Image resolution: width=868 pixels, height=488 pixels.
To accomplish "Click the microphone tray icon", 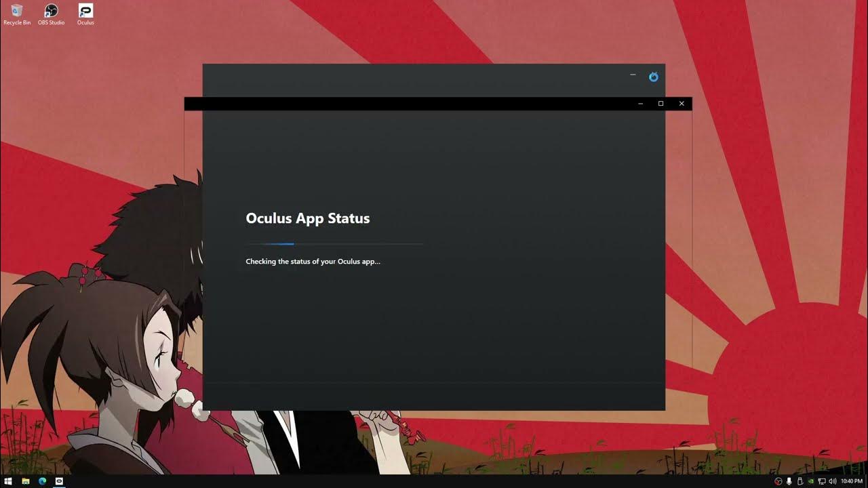I will 789,481.
